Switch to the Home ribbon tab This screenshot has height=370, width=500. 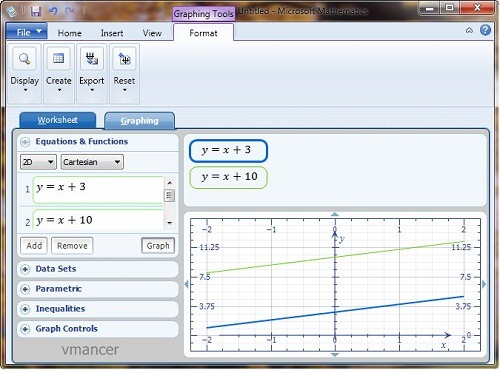click(x=69, y=33)
